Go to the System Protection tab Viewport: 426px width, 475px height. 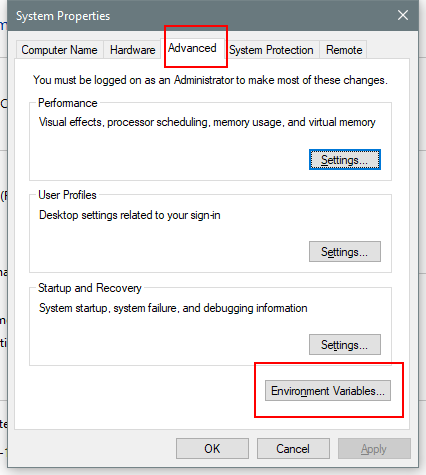[x=271, y=50]
